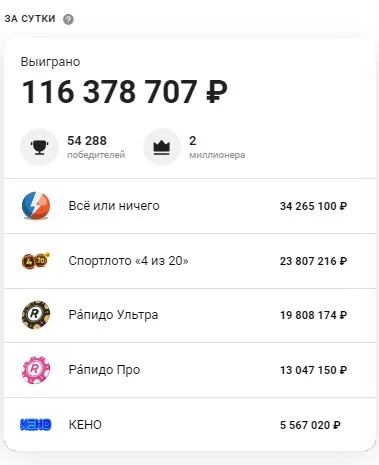Click the 13 047 150 ₽ amount
The image size is (379, 465).
pyautogui.click(x=313, y=370)
